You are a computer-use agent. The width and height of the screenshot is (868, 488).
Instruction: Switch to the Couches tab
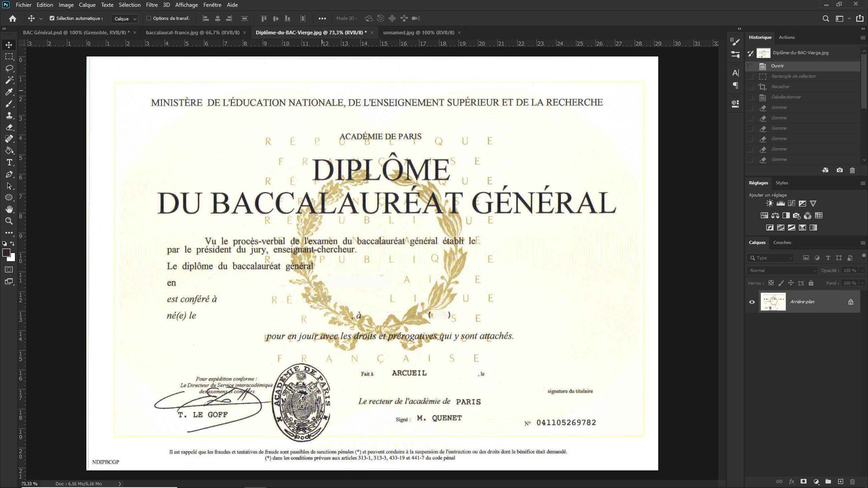tap(782, 243)
